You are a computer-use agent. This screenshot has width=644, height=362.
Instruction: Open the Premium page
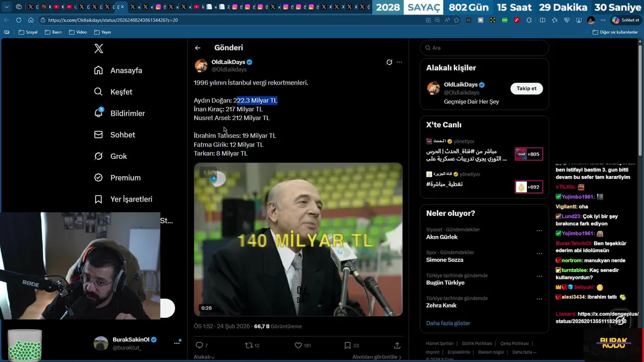[117, 177]
